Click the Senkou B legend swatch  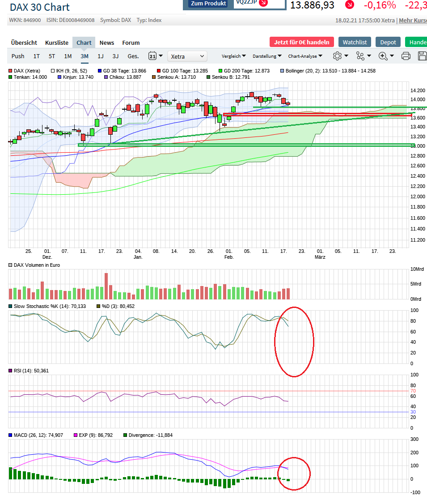click(x=208, y=77)
